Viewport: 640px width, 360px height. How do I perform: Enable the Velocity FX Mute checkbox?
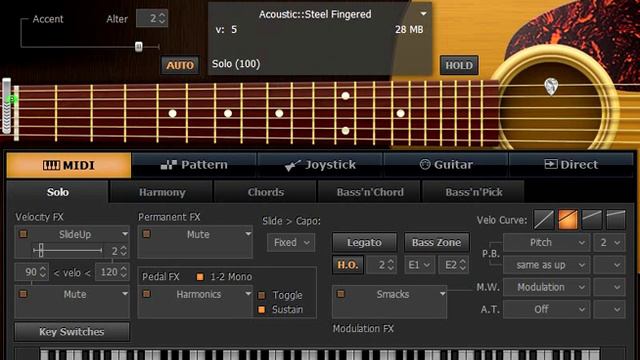[x=23, y=294]
